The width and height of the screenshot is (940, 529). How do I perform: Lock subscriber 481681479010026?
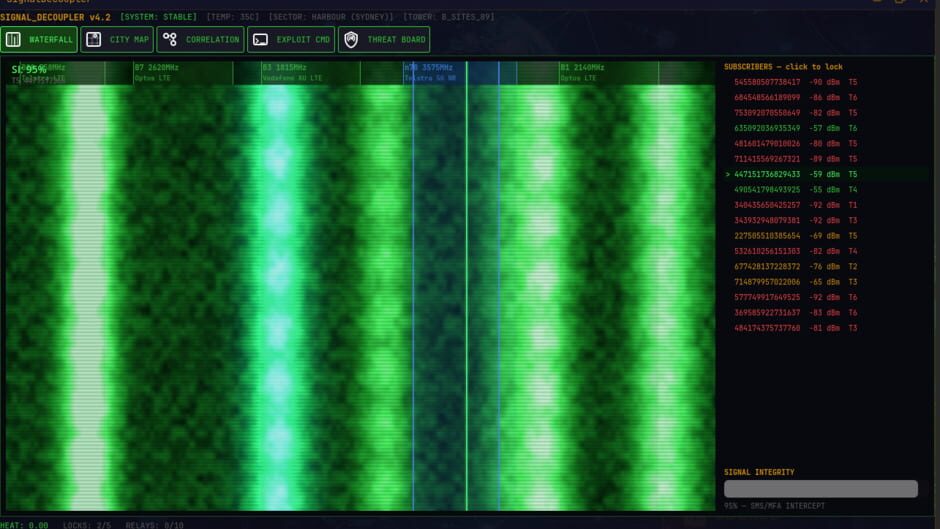[826, 143]
